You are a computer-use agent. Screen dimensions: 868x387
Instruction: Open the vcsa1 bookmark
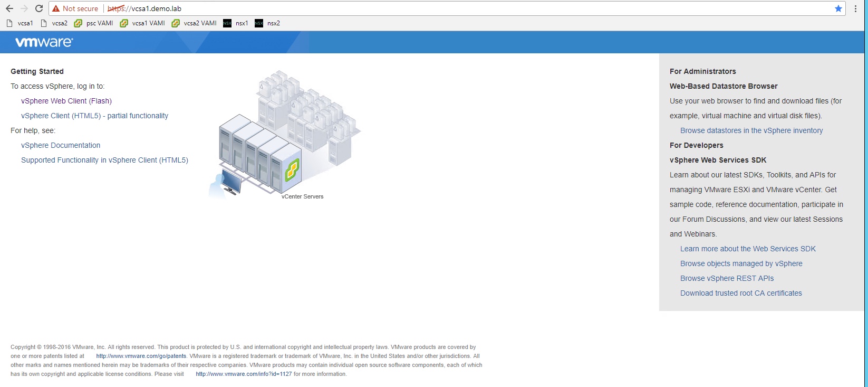coord(20,23)
